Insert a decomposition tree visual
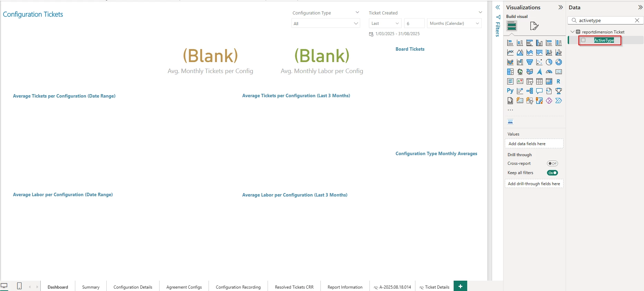This screenshot has width=644, height=291. (x=529, y=91)
